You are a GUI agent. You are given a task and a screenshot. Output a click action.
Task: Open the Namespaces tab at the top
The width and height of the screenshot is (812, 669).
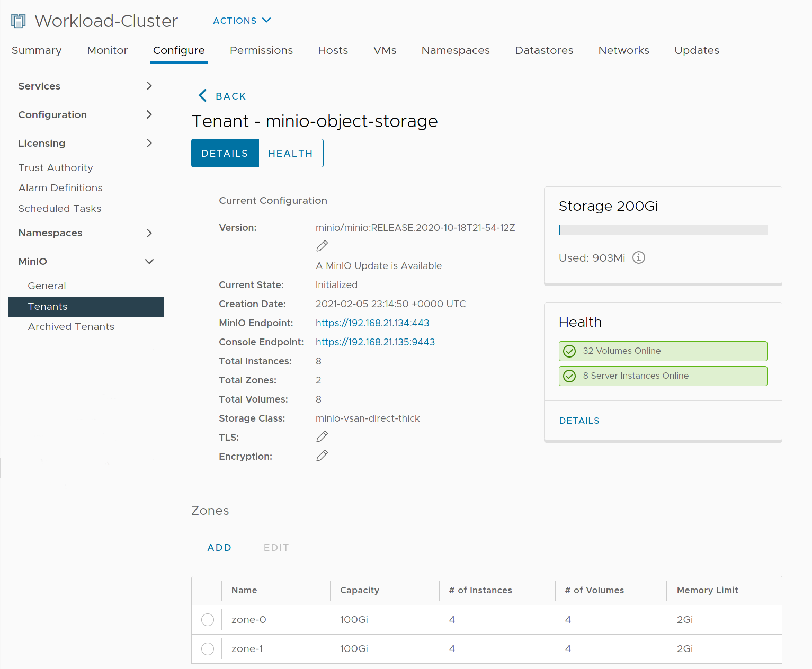(455, 50)
